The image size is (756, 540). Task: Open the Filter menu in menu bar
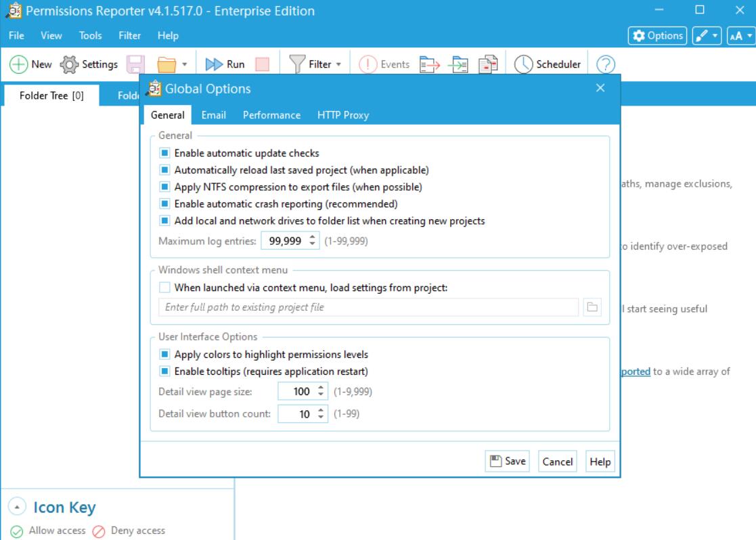(x=130, y=36)
